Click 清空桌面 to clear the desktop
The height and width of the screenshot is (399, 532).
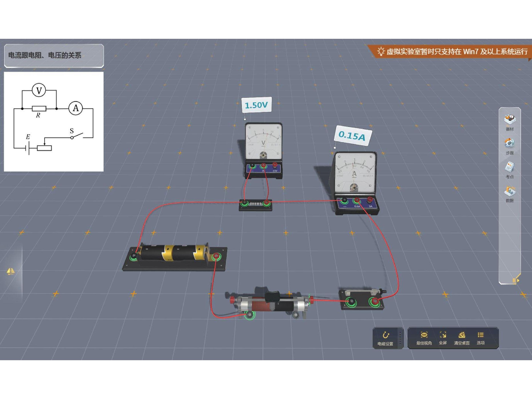click(462, 338)
